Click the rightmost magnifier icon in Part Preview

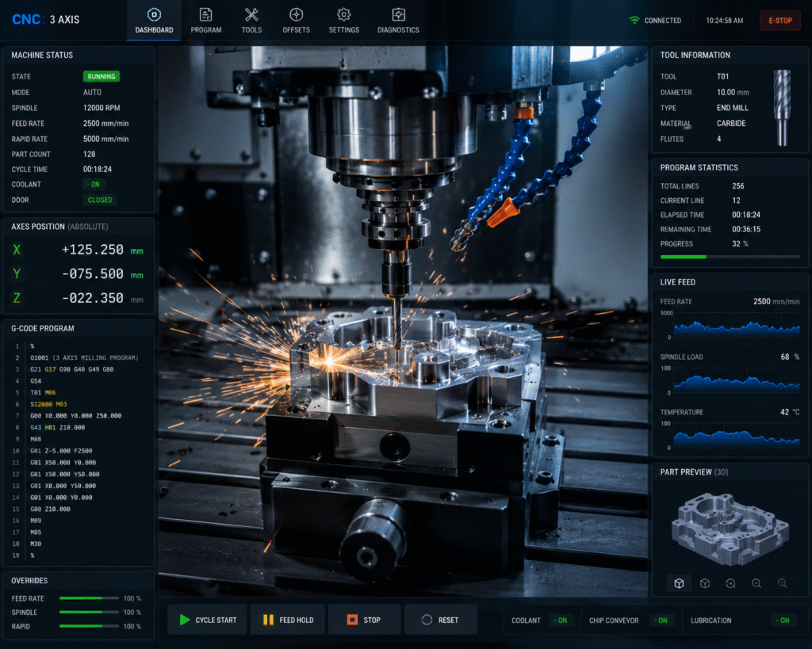[x=782, y=583]
